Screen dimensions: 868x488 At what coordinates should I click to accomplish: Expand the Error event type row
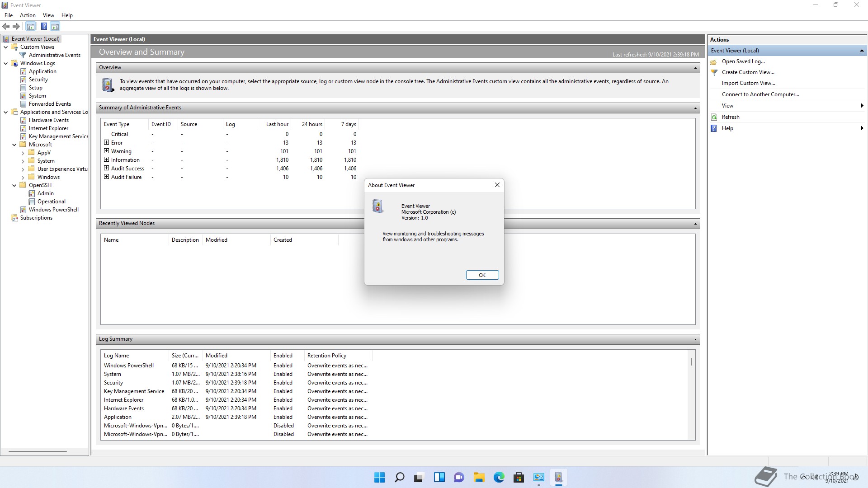pyautogui.click(x=107, y=142)
